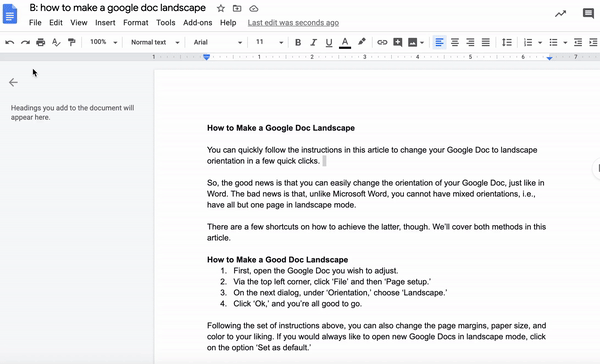Insert an image

point(412,42)
